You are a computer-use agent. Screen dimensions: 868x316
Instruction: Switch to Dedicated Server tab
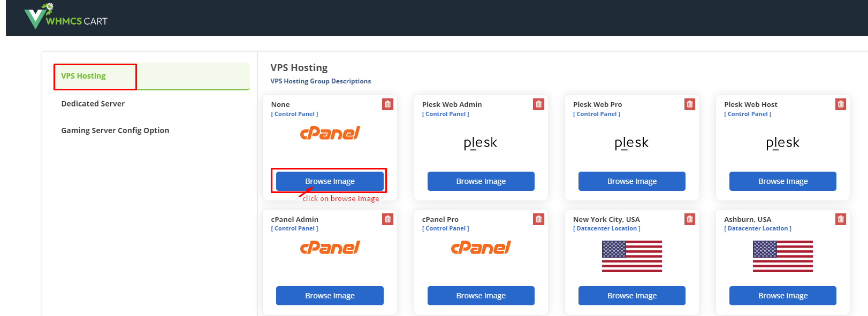coord(93,104)
